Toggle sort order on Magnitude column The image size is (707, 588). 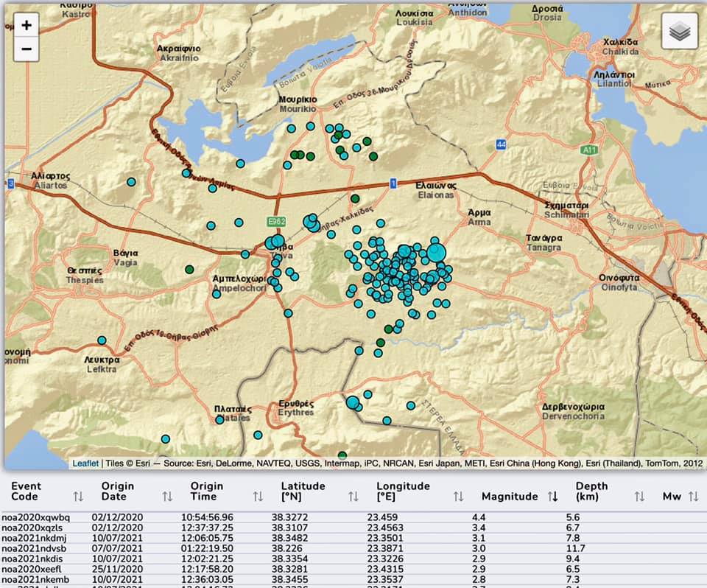pos(552,497)
